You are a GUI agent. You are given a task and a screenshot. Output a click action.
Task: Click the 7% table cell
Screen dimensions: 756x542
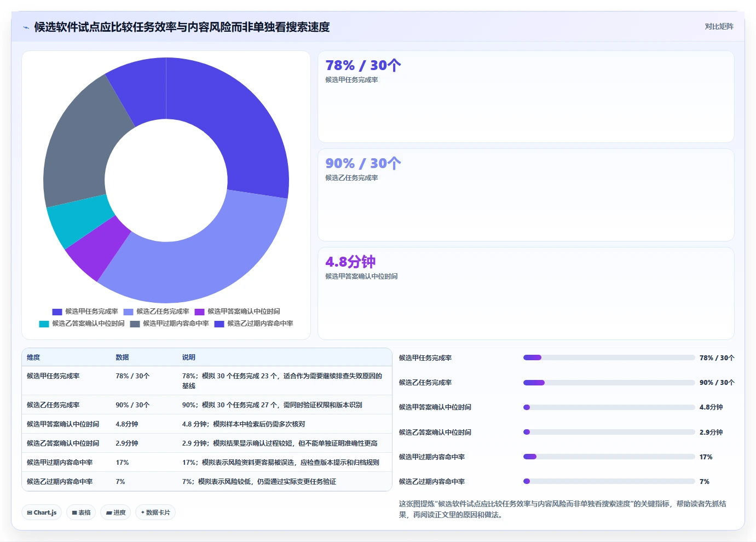click(x=120, y=482)
